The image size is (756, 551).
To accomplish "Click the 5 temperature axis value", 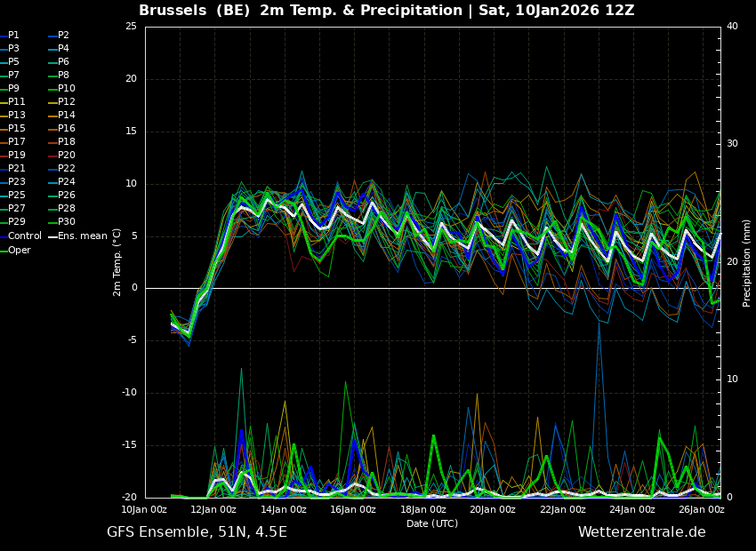I will (134, 236).
